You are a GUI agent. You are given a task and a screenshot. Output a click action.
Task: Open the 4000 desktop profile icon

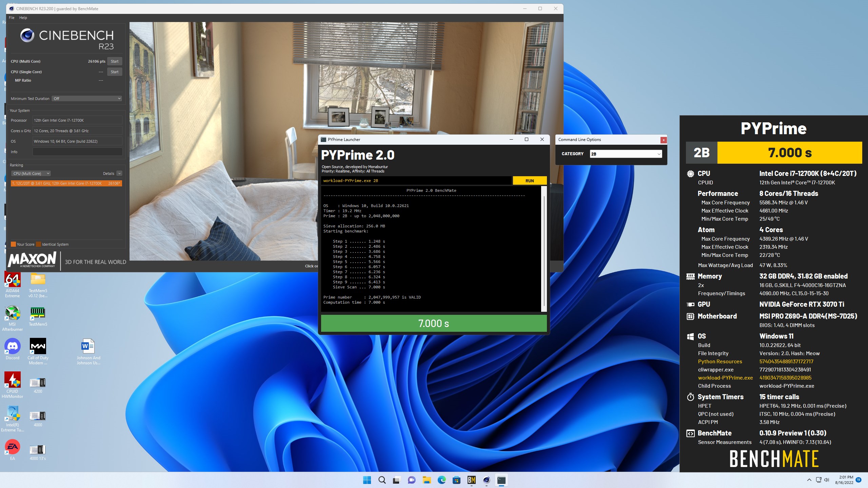click(x=38, y=419)
